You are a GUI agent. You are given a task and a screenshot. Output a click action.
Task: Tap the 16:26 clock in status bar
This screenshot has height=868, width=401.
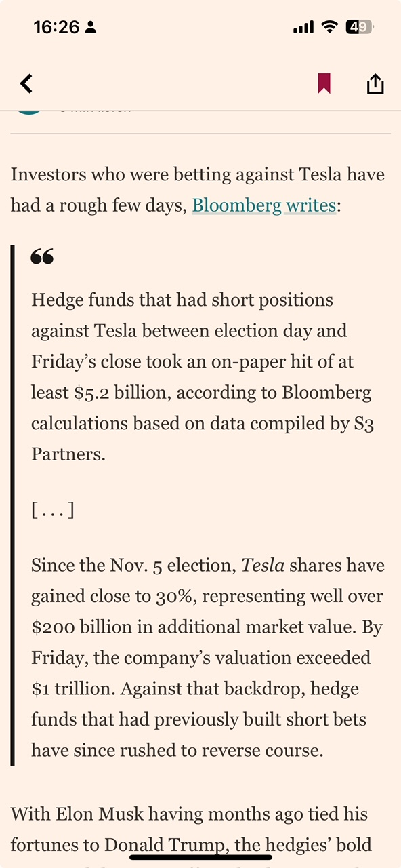tap(56, 27)
